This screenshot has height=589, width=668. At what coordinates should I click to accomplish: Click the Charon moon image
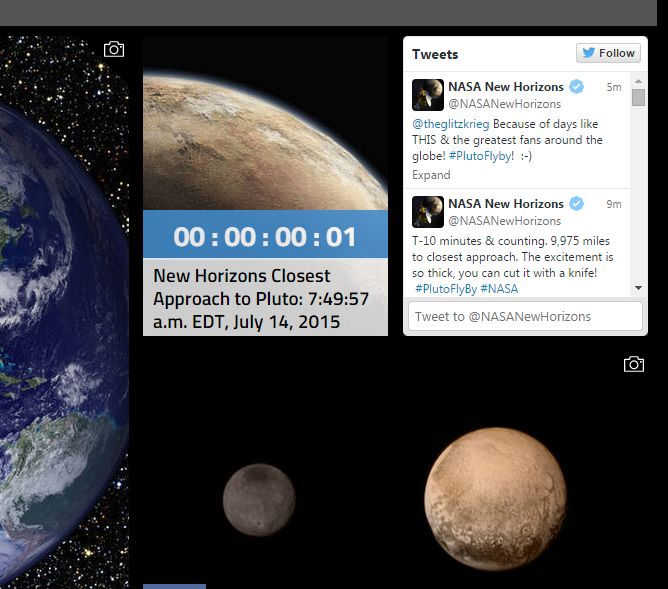click(259, 500)
